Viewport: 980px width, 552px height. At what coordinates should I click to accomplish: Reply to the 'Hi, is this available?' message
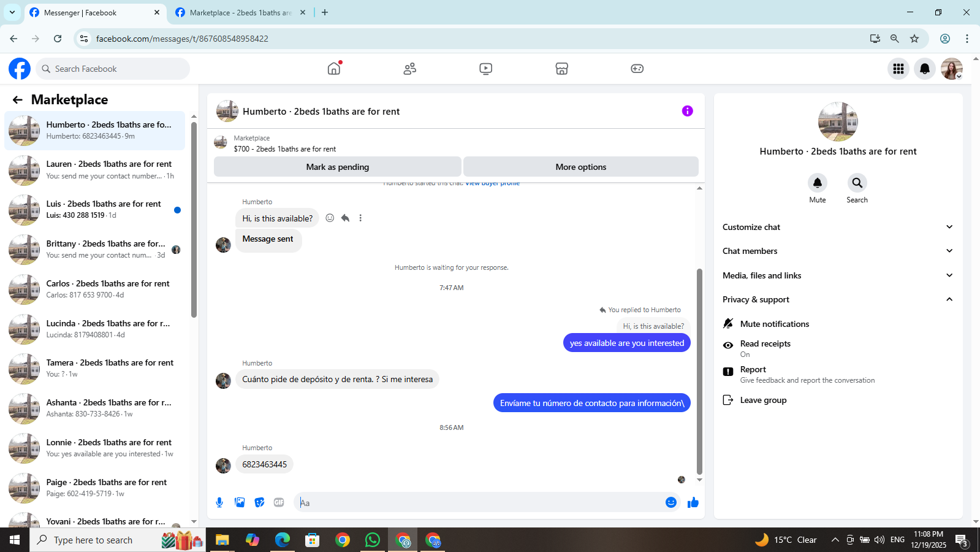(345, 218)
